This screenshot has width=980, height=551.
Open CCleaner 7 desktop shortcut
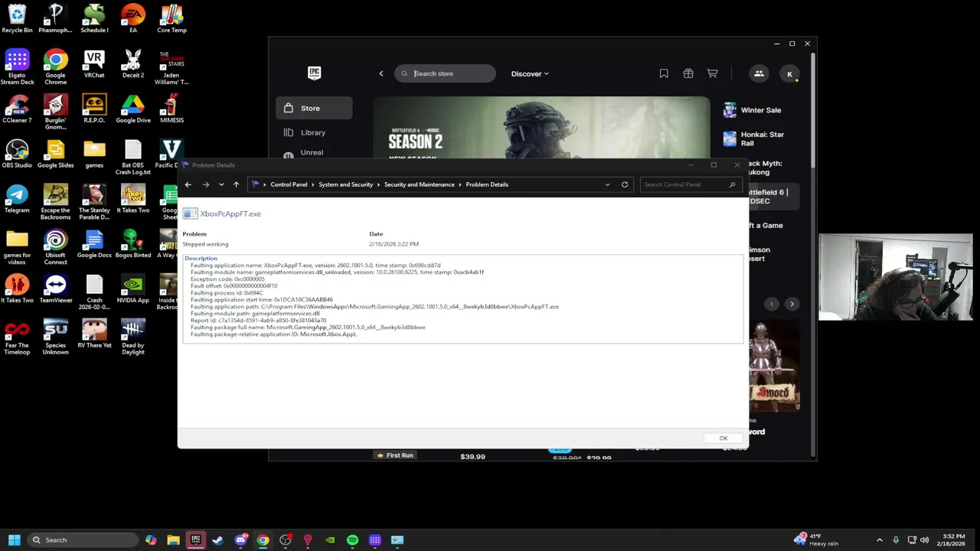point(17,109)
